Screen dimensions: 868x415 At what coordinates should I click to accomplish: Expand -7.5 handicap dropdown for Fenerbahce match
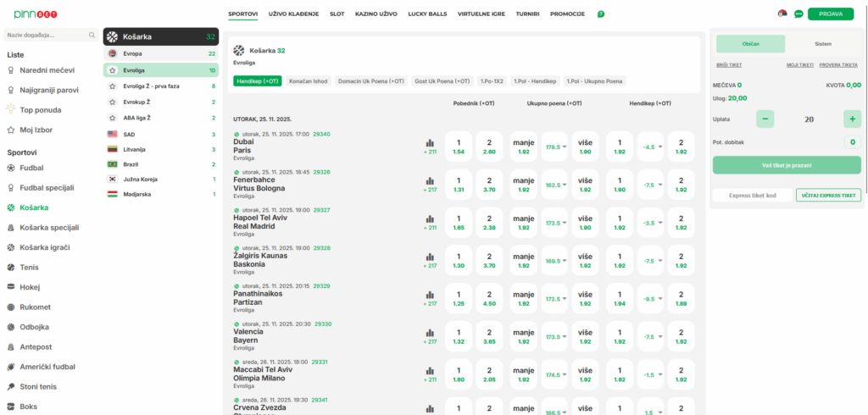tap(650, 185)
